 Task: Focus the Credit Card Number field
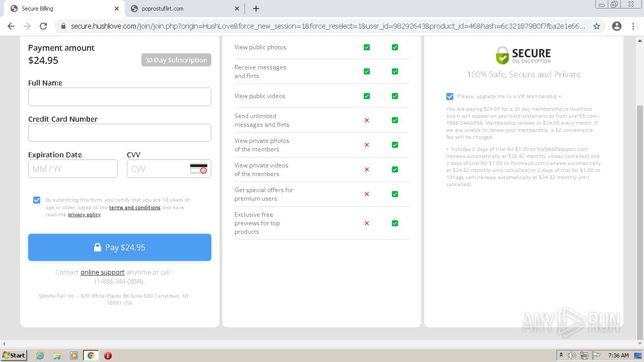coord(120,133)
